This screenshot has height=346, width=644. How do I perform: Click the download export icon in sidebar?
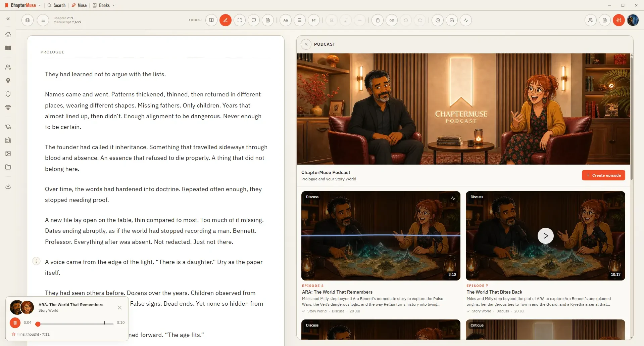pos(8,186)
